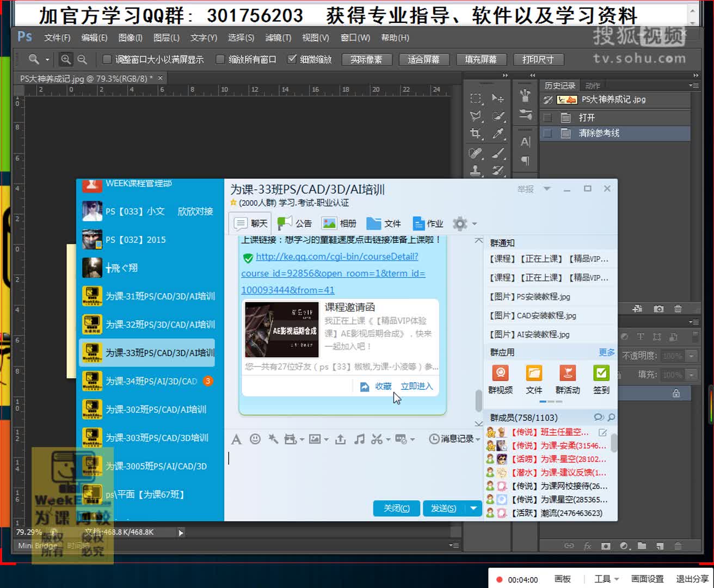Click the 关闭(C) button in chat
This screenshot has height=588, width=714.
tap(396, 508)
